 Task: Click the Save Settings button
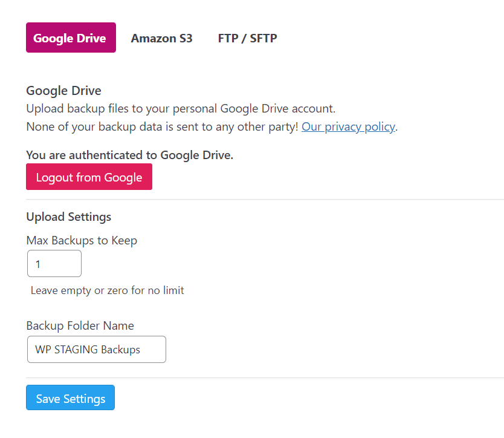[70, 397]
